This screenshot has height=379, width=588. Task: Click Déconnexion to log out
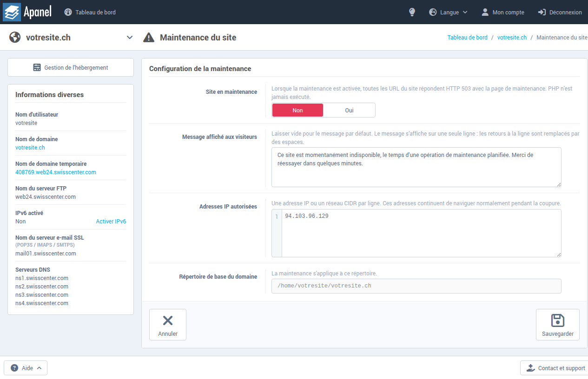coord(560,13)
